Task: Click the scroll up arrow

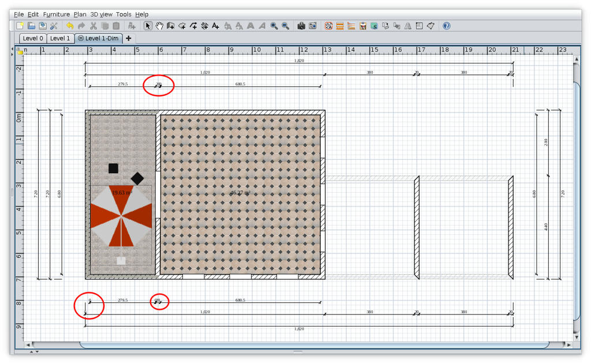Action: [577, 59]
